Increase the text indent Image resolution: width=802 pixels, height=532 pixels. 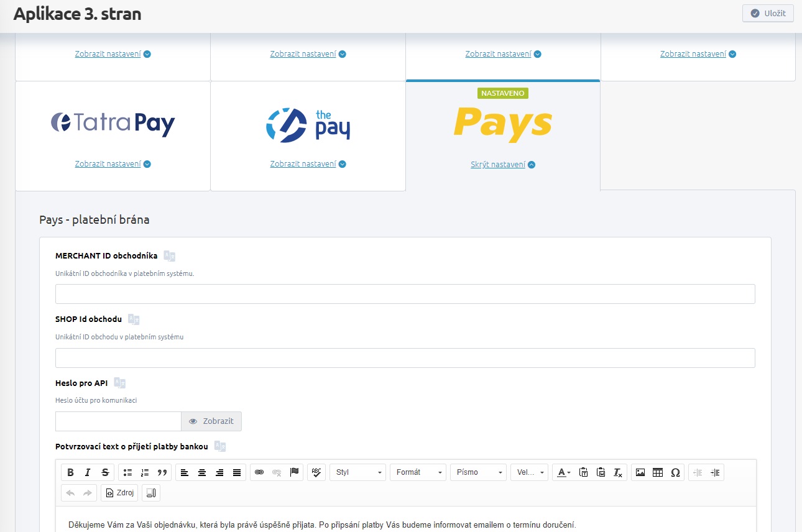click(715, 472)
